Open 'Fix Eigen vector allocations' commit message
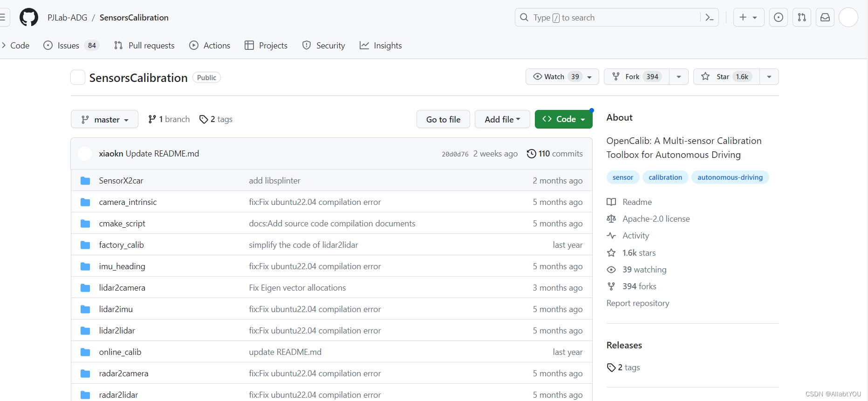 tap(297, 288)
